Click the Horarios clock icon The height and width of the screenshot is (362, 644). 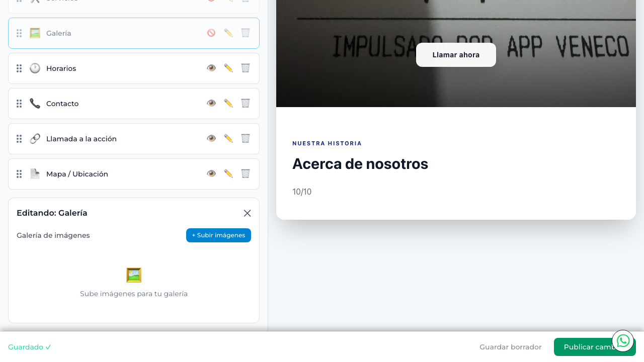(x=35, y=68)
